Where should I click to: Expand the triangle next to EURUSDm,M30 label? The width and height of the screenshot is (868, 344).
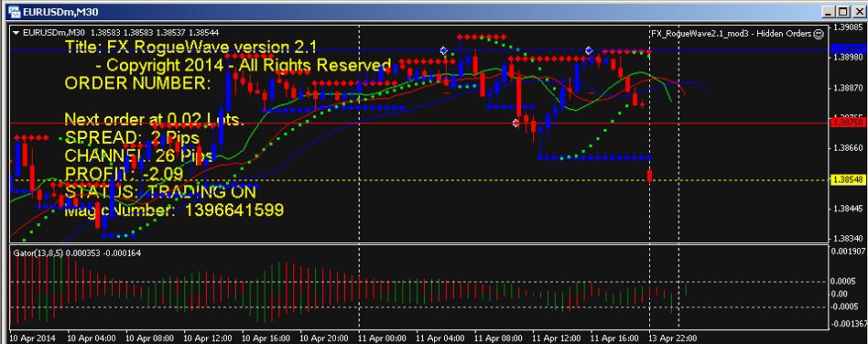(16, 33)
